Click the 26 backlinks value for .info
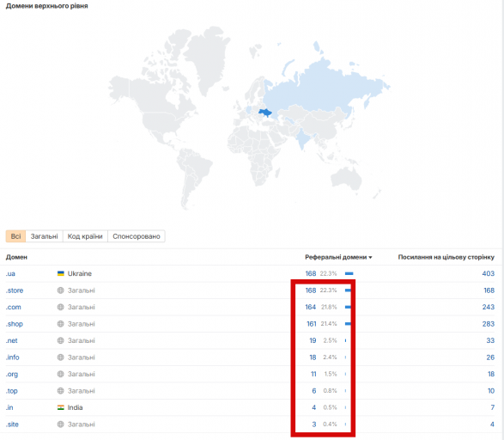504x440 pixels. point(490,357)
